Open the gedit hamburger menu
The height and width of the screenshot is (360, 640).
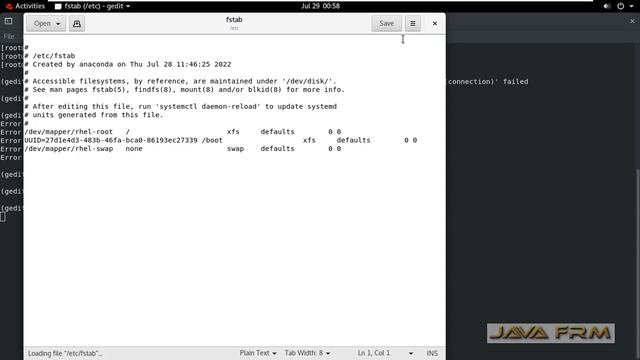coord(413,24)
